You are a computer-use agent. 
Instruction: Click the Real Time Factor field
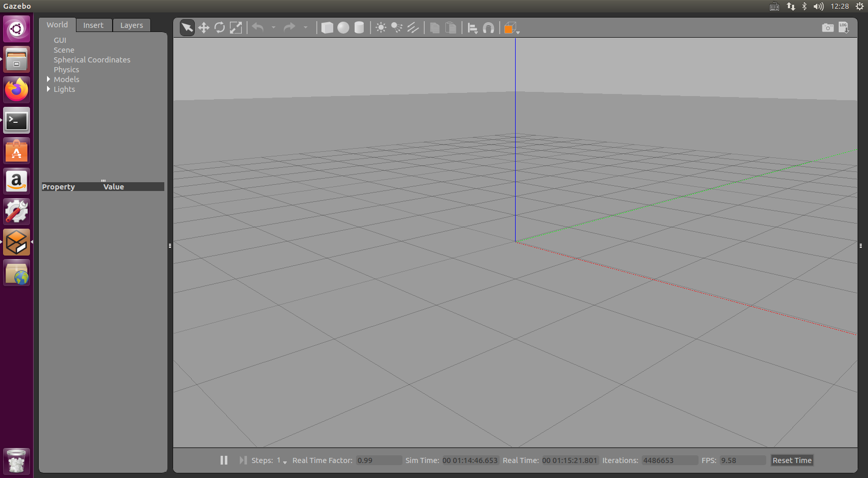pyautogui.click(x=379, y=460)
